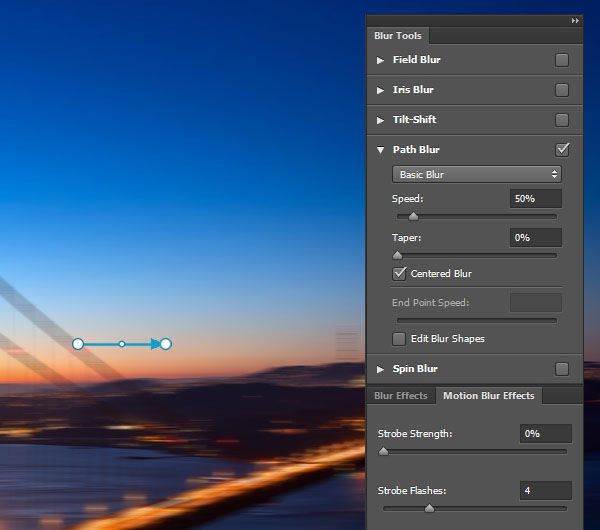Turn on the Spin Blur checkbox
The height and width of the screenshot is (530, 600).
click(562, 369)
